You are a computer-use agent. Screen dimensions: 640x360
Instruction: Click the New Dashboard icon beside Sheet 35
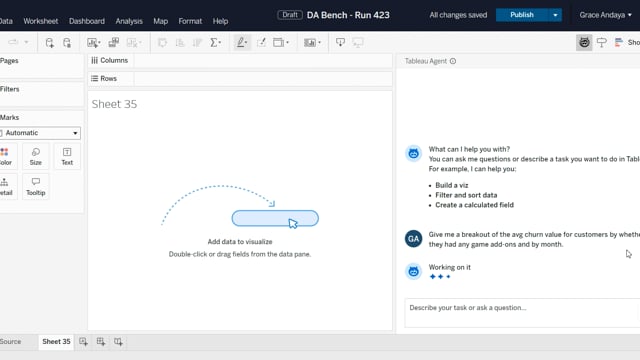pos(101,342)
